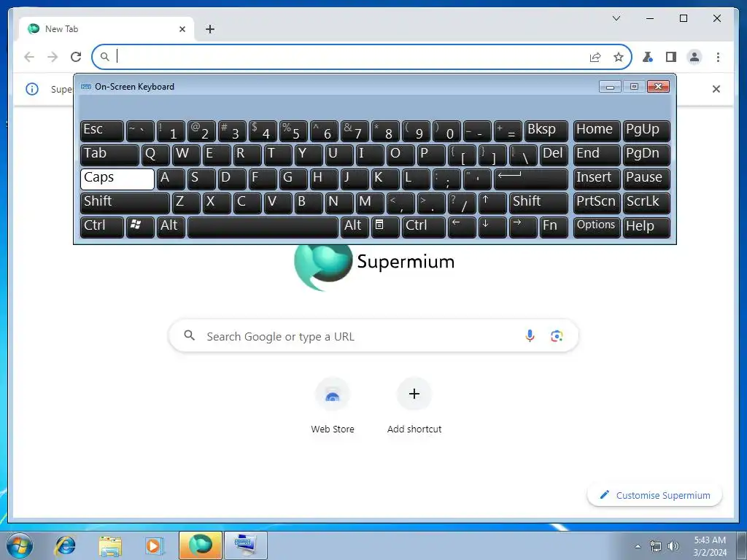Click the down arrow key on keyboard
Image resolution: width=747 pixels, height=560 pixels.
click(492, 227)
